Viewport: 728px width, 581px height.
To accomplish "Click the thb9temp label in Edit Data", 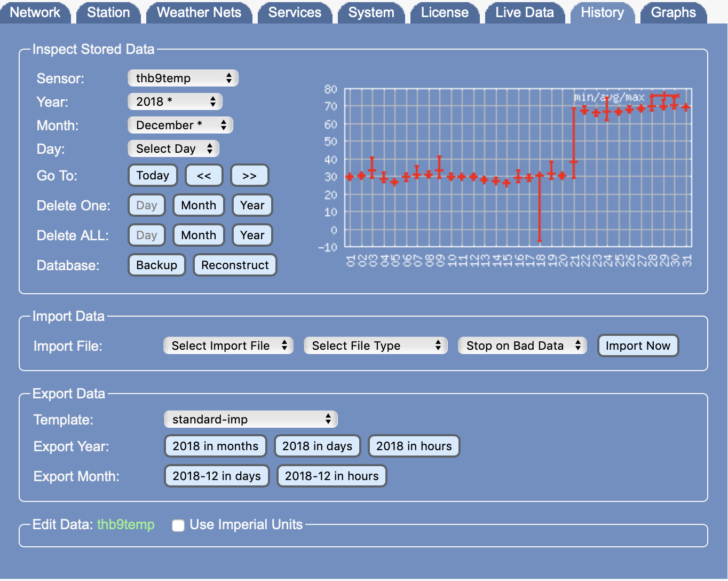I will 126,524.
